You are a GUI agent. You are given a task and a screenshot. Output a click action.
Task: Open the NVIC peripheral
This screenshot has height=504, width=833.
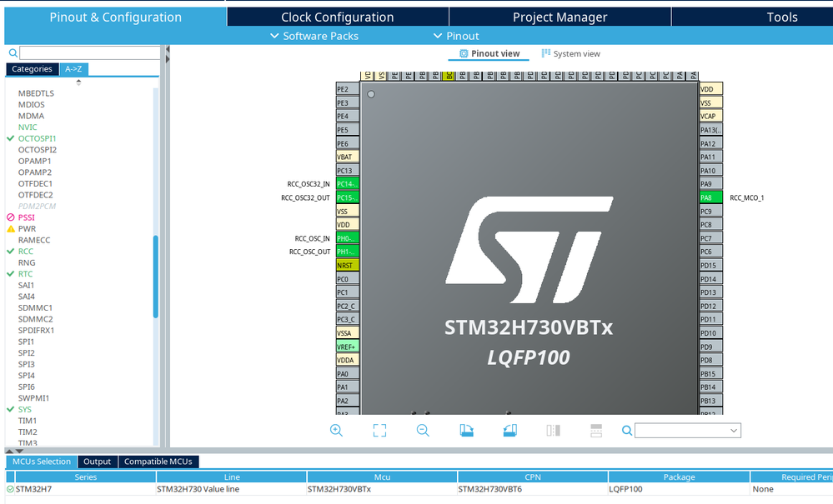[28, 127]
